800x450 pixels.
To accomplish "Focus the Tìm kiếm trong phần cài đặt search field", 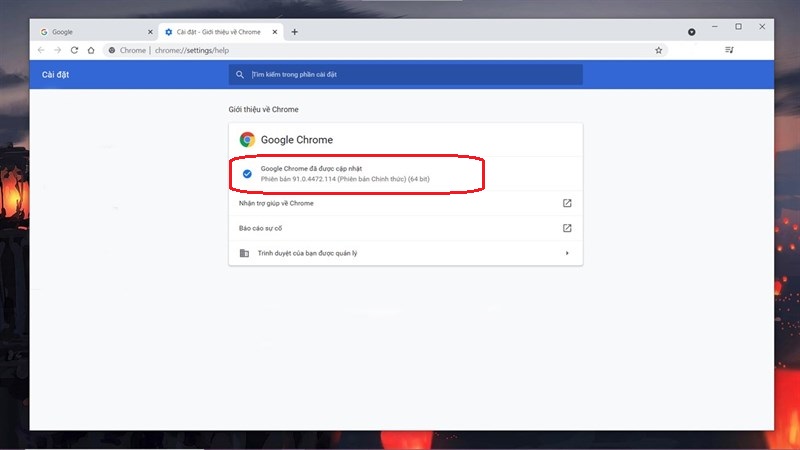I will 406,74.
